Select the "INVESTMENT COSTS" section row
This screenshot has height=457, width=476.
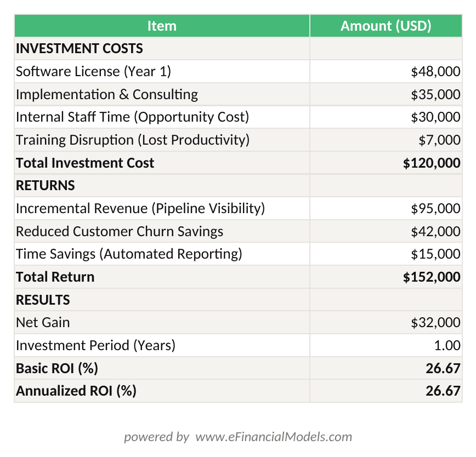coord(239,49)
